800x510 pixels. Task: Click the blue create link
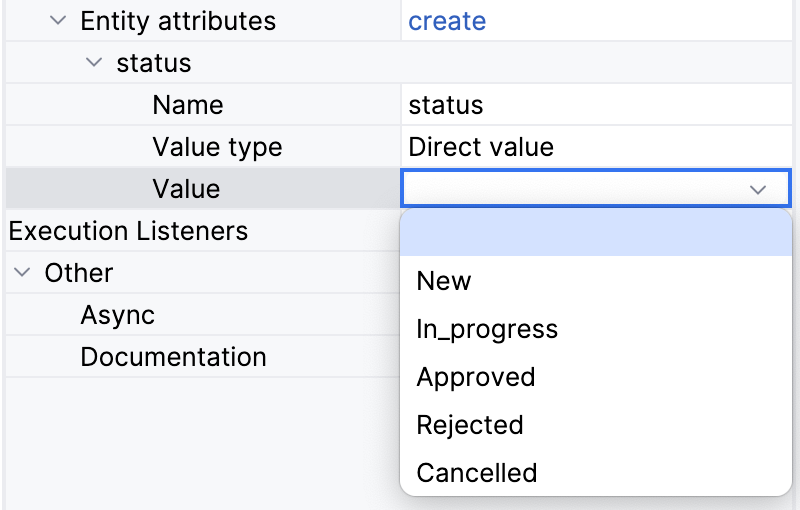coord(447,21)
